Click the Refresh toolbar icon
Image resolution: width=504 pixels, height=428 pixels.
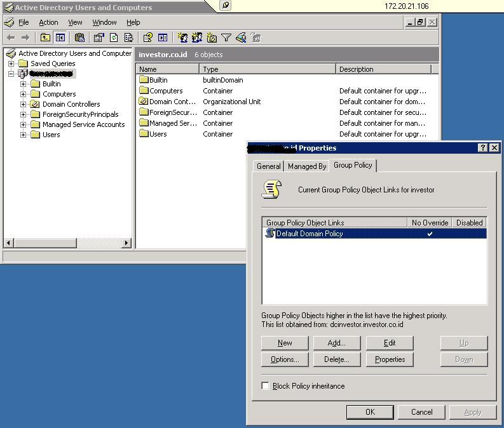pyautogui.click(x=114, y=38)
